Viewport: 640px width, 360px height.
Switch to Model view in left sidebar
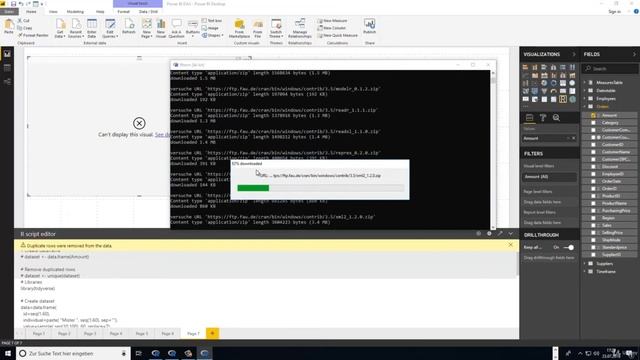click(x=7, y=82)
